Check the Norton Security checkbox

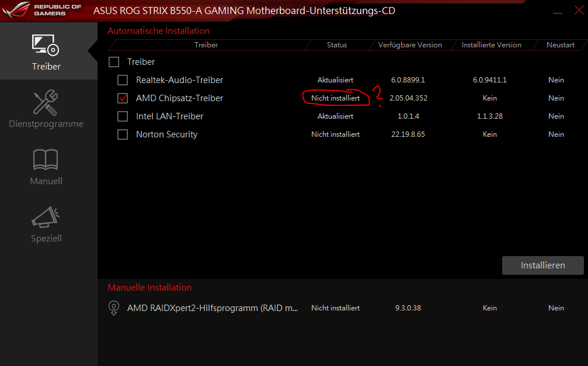click(123, 134)
